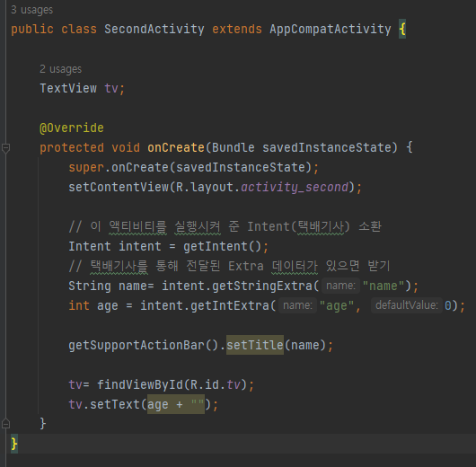Click the "age" string literal
Image resolution: width=476 pixels, height=467 pixels.
point(337,305)
